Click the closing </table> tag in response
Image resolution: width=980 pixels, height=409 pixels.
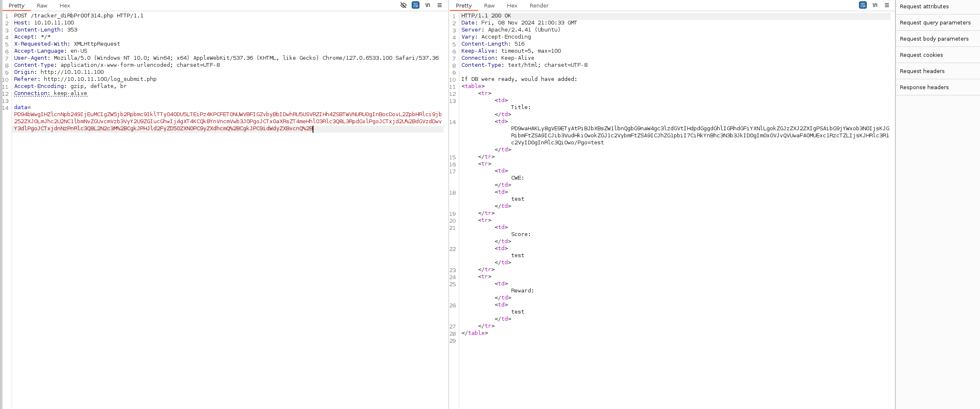[475, 333]
